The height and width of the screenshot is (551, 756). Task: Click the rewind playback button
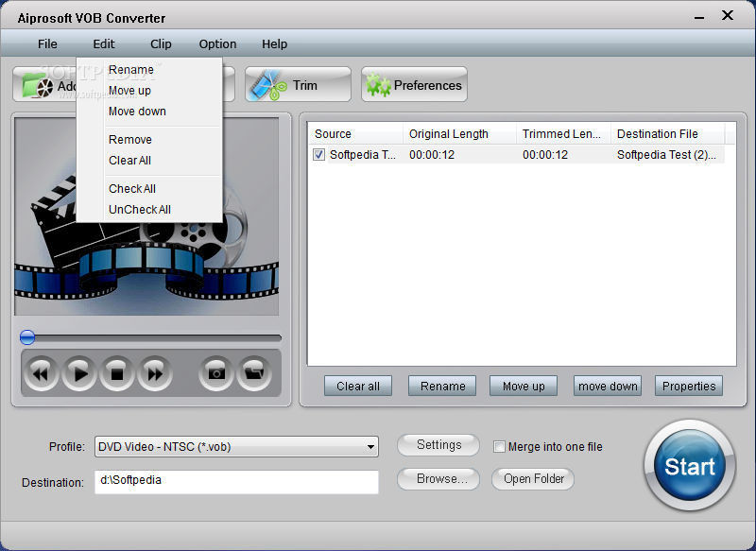tap(41, 373)
